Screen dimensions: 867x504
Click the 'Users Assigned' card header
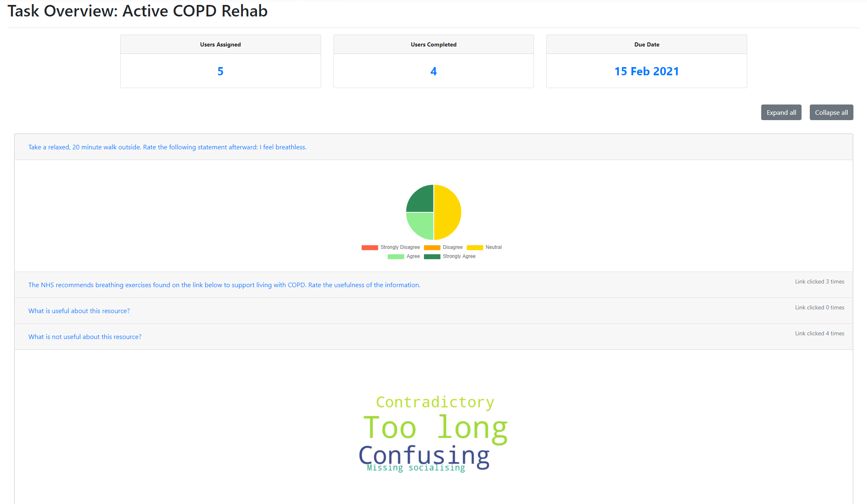[220, 44]
